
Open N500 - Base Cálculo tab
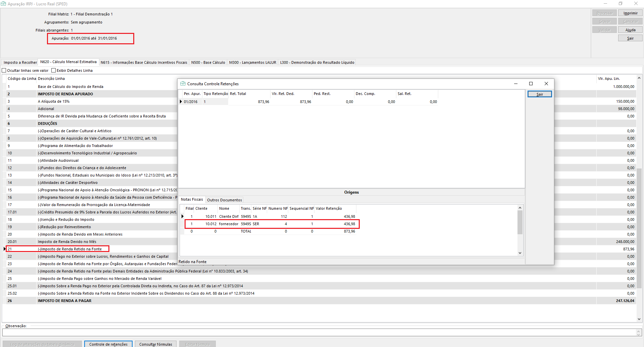(208, 62)
